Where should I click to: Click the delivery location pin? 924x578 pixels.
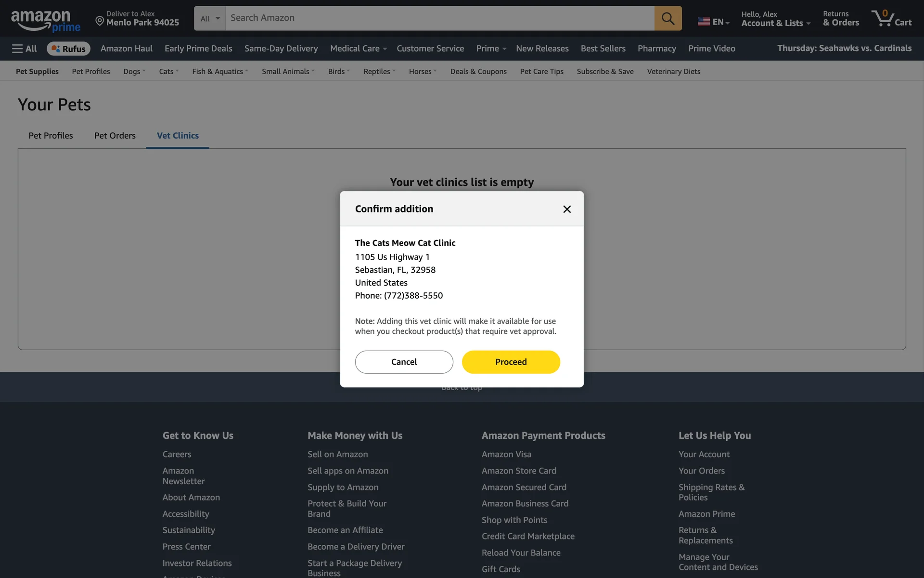click(x=100, y=21)
